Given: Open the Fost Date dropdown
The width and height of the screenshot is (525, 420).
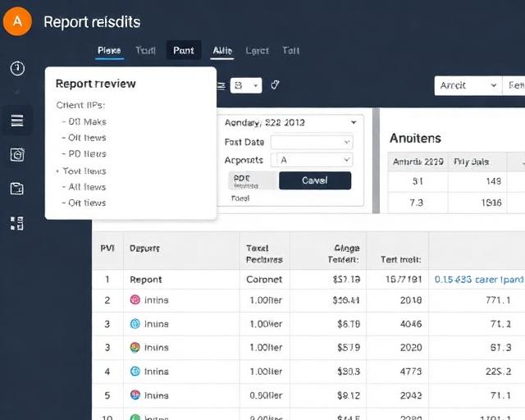Looking at the screenshot, I should (x=312, y=143).
